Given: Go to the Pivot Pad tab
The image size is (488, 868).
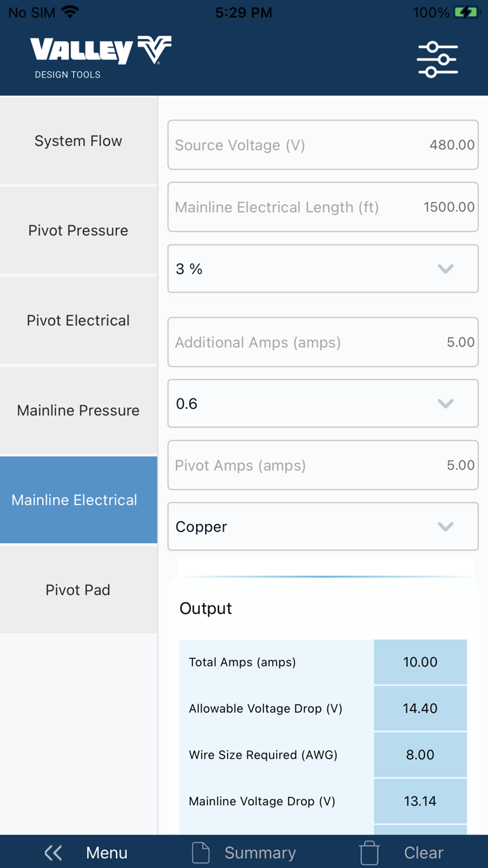Looking at the screenshot, I should (x=78, y=590).
